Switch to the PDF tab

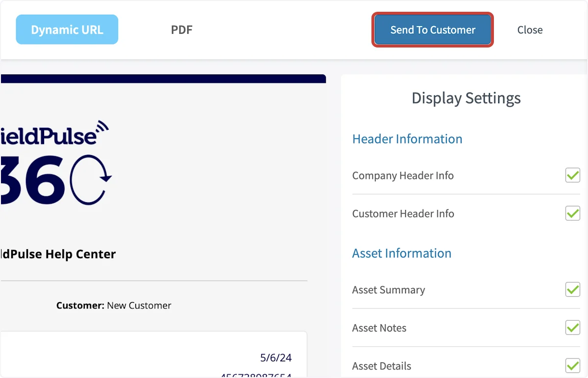point(182,30)
